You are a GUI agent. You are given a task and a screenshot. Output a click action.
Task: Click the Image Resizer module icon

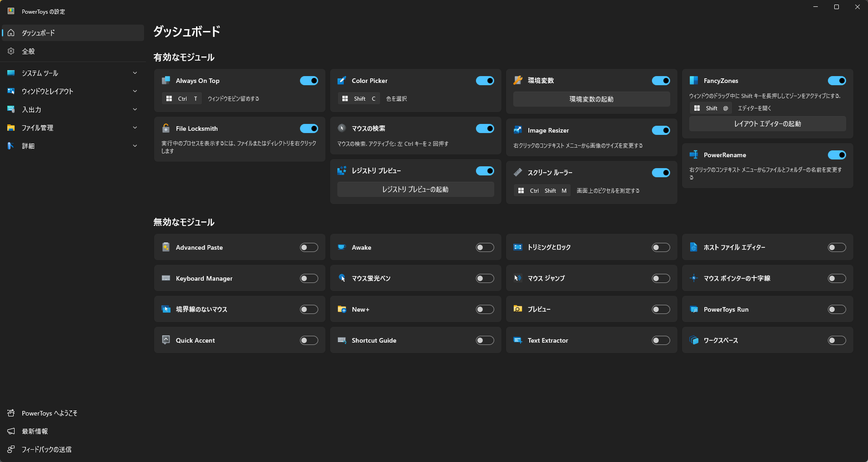518,130
